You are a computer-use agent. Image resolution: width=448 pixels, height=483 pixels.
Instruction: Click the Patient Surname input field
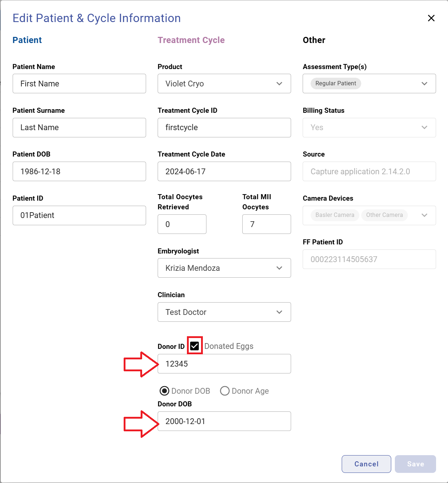79,128
